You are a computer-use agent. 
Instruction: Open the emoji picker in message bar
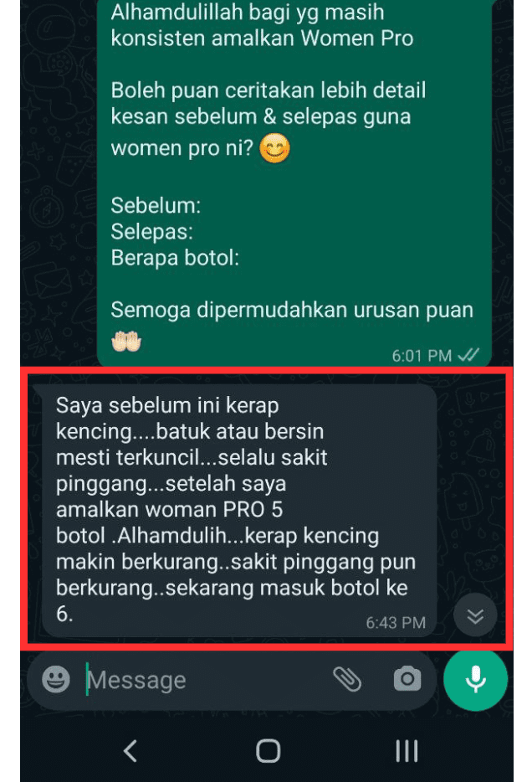(x=56, y=679)
